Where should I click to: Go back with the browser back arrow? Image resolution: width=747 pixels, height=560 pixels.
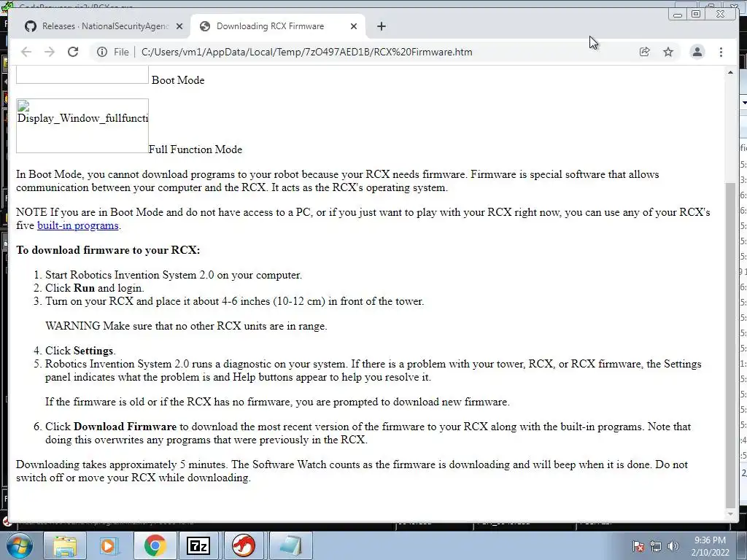coord(26,52)
